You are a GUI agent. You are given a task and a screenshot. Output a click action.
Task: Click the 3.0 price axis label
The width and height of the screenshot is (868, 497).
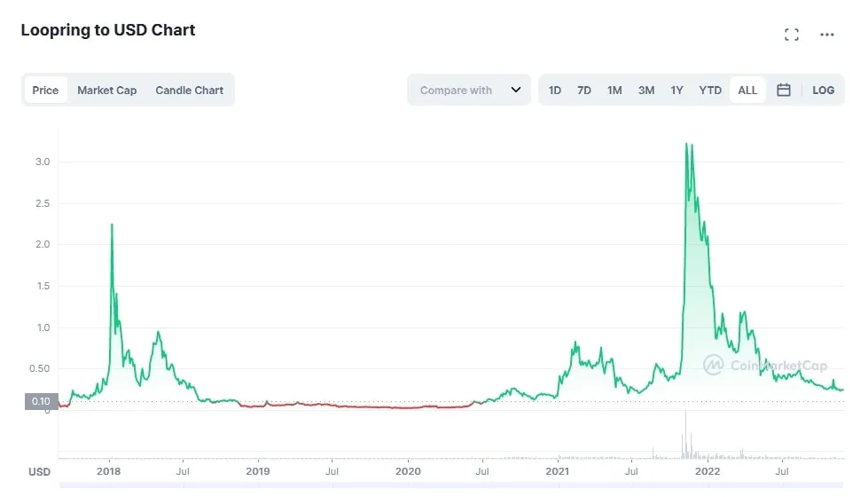[x=43, y=162]
